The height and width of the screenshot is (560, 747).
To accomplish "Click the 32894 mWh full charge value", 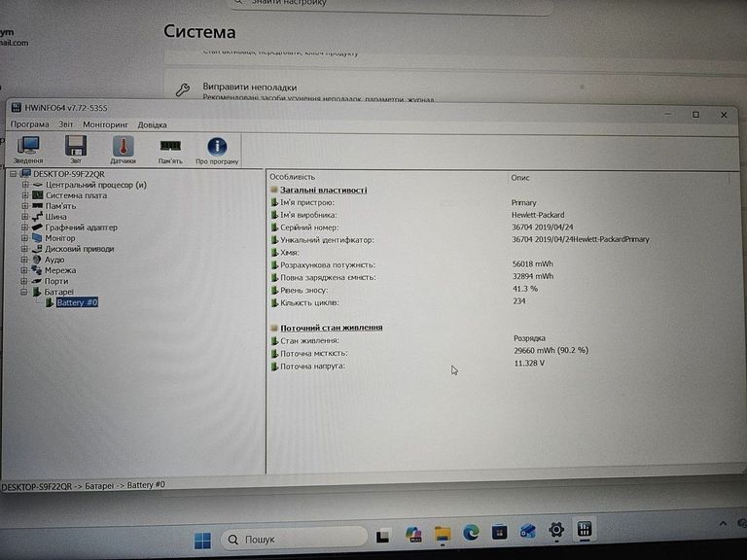I will [533, 276].
